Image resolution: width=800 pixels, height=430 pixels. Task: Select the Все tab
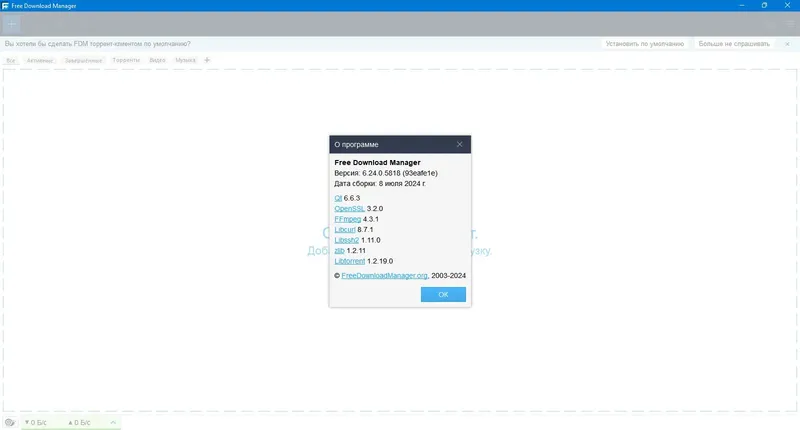pos(11,60)
